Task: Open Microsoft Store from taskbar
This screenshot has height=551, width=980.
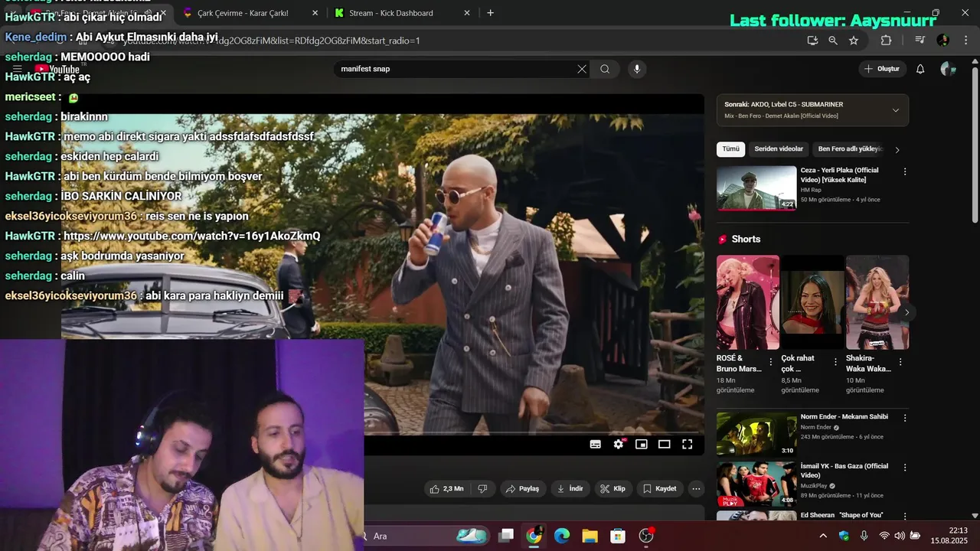Action: coord(618,536)
